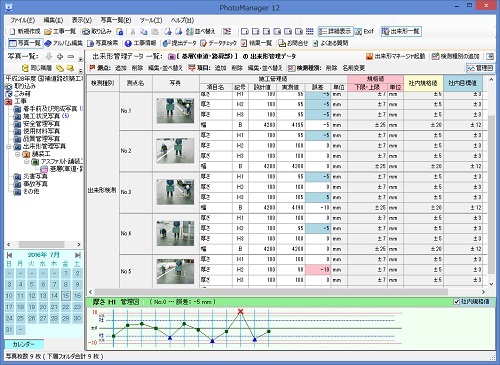Screen dimensions: 500x365
Task: Toggle the 出来形一覧 view button
Action: (401, 31)
